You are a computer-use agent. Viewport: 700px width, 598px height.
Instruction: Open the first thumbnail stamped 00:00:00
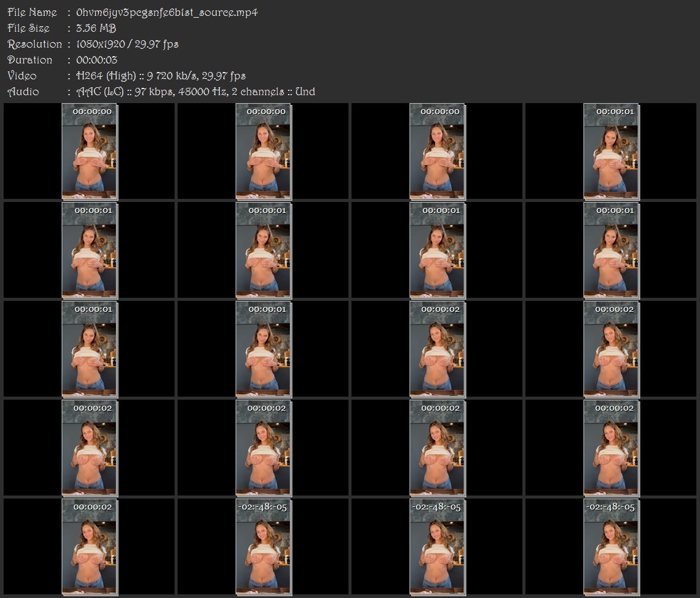89,151
